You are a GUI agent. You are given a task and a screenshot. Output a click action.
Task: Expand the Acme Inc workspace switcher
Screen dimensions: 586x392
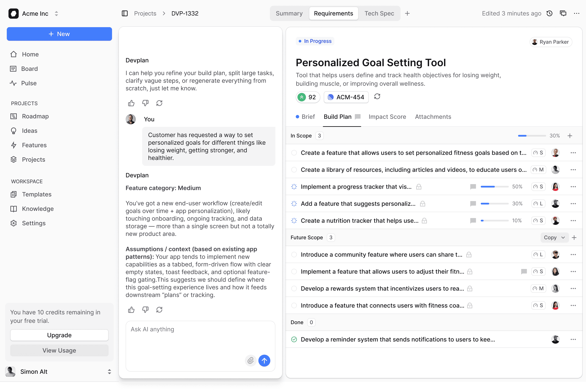(x=56, y=14)
